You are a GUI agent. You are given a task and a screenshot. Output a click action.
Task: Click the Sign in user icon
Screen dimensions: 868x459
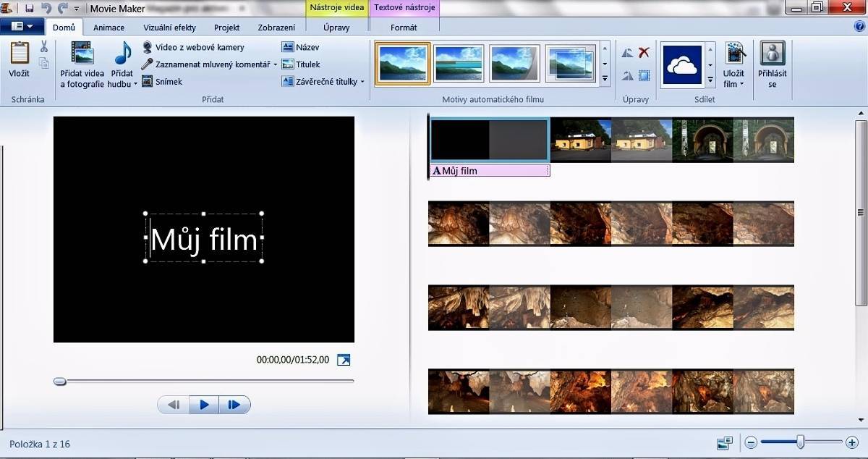click(772, 54)
